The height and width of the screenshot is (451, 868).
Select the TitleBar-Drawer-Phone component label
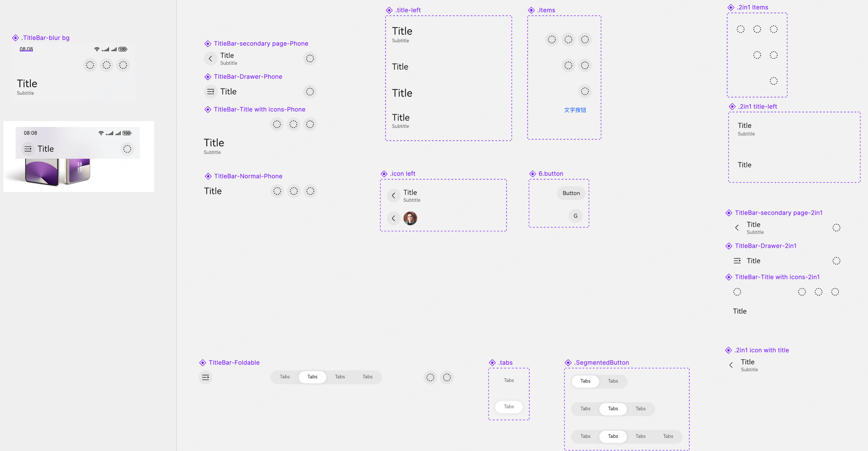coord(248,77)
